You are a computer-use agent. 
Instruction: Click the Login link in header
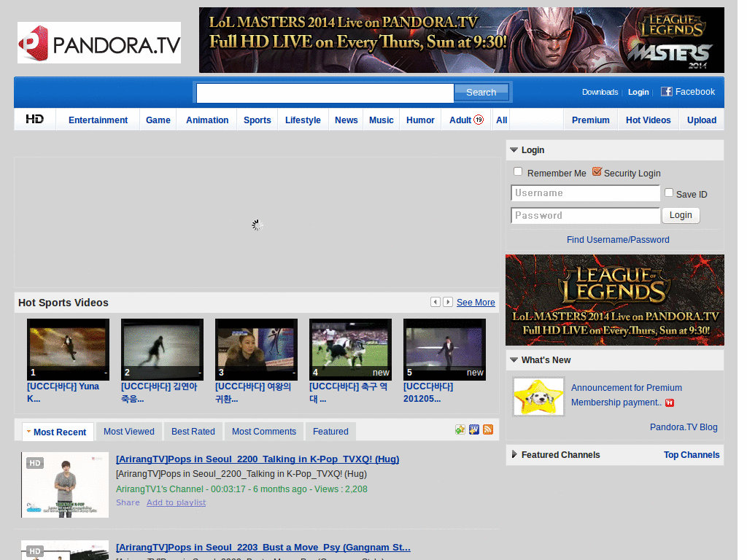pyautogui.click(x=638, y=92)
